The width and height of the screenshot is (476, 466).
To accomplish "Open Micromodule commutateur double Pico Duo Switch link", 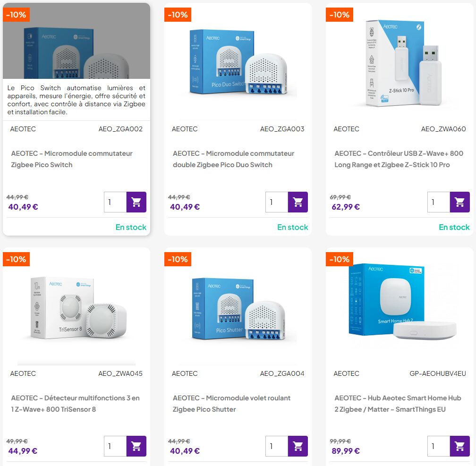I will pos(233,159).
